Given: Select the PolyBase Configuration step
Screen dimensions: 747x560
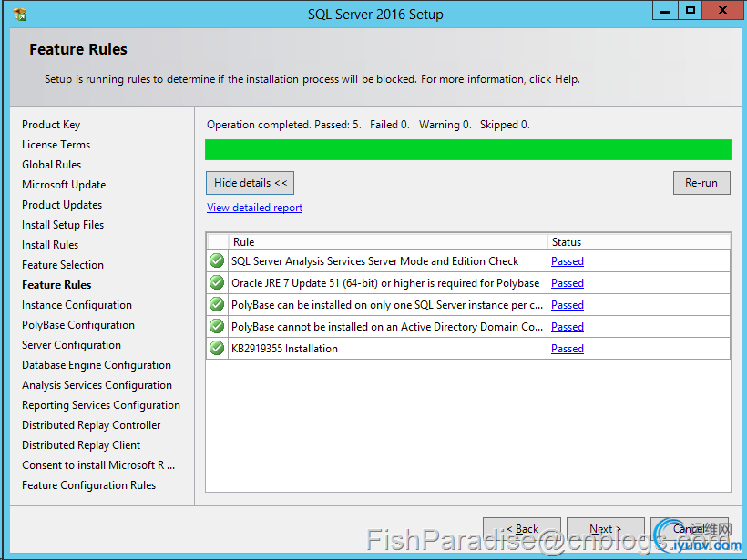Looking at the screenshot, I should [78, 325].
